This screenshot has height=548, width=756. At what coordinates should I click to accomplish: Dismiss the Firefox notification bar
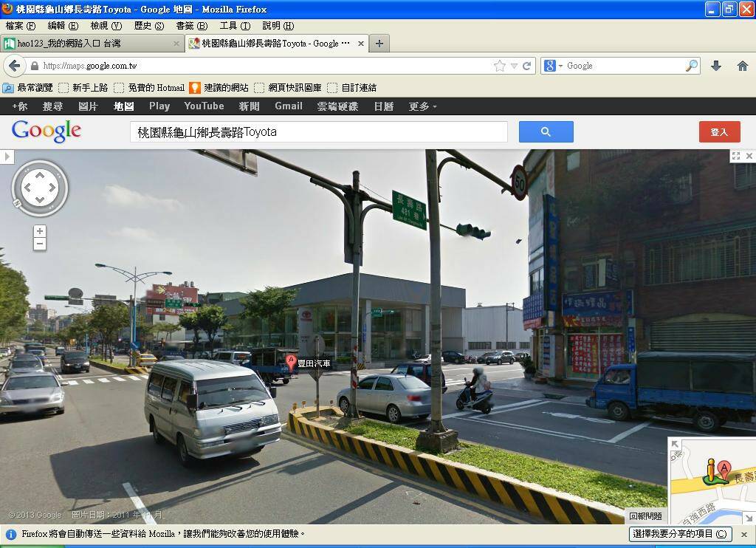(744, 535)
